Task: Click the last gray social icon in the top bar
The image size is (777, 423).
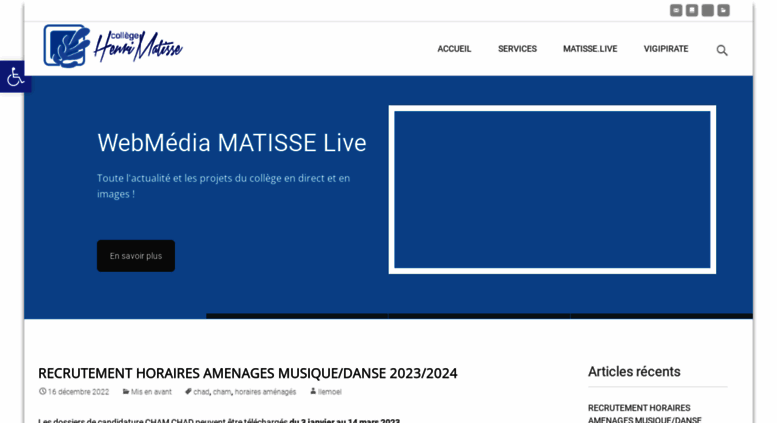Action: 723,10
